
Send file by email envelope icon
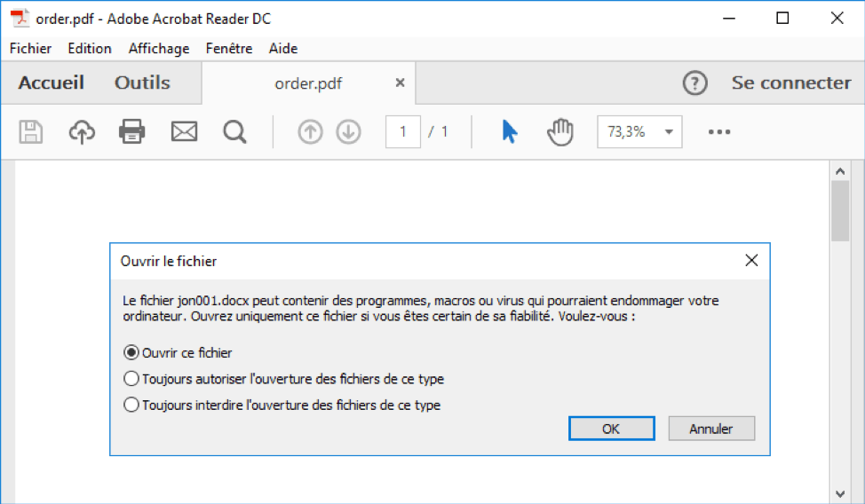tap(184, 132)
